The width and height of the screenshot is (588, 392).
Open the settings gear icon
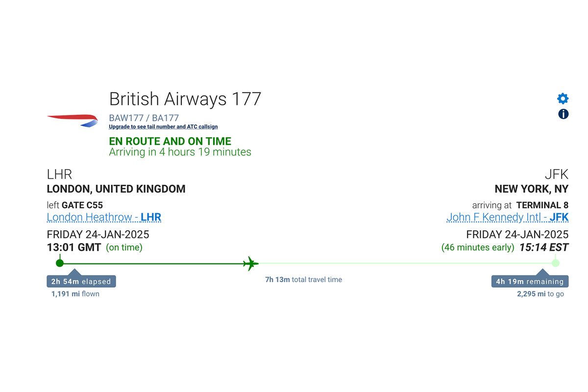pos(563,98)
